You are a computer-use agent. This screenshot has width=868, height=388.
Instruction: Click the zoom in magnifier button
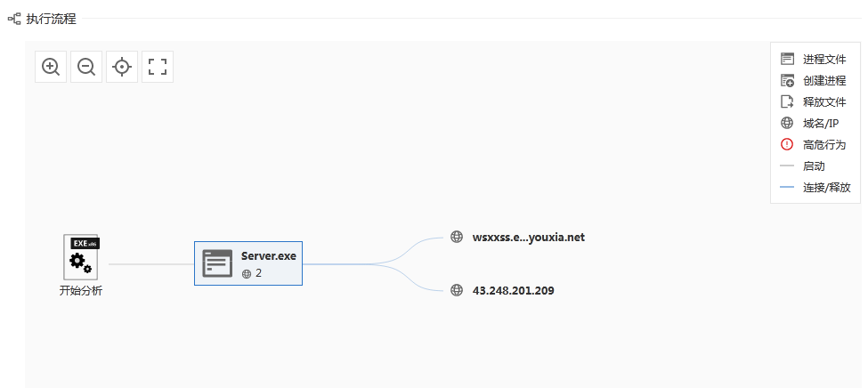click(51, 67)
